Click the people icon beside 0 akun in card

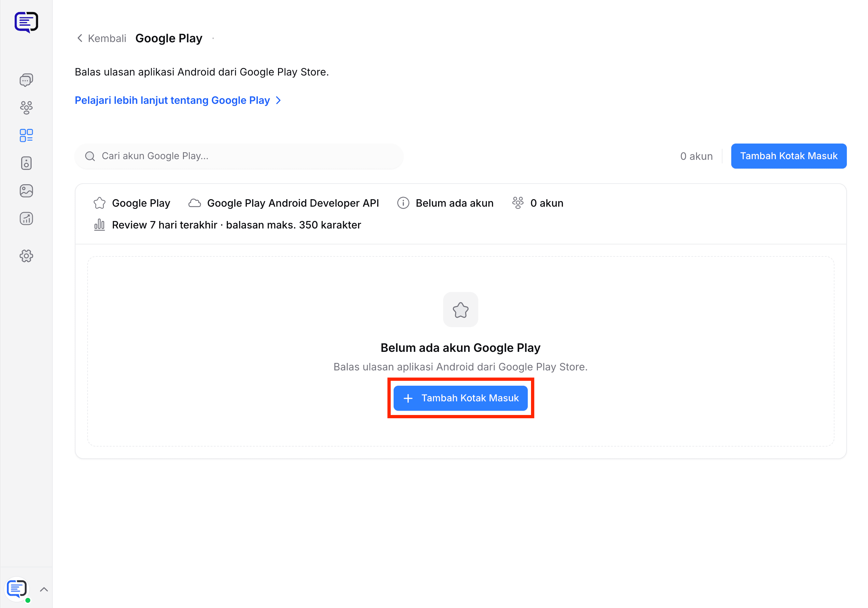[518, 203]
